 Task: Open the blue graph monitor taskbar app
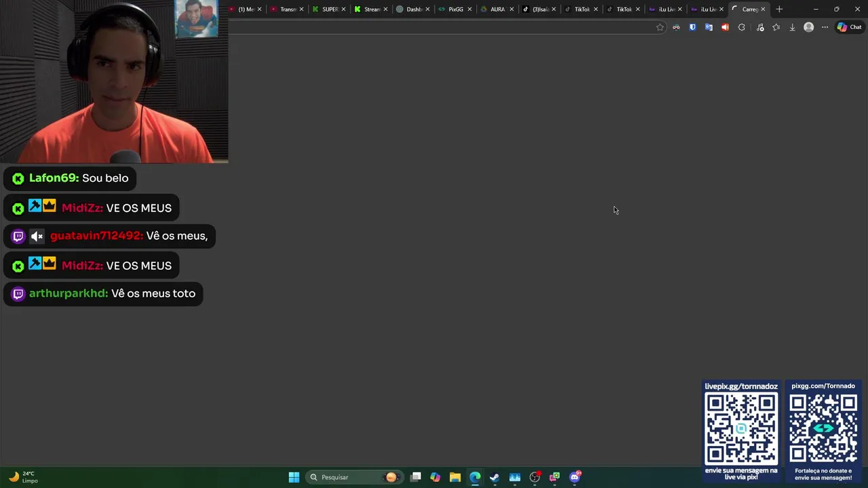tap(515, 477)
